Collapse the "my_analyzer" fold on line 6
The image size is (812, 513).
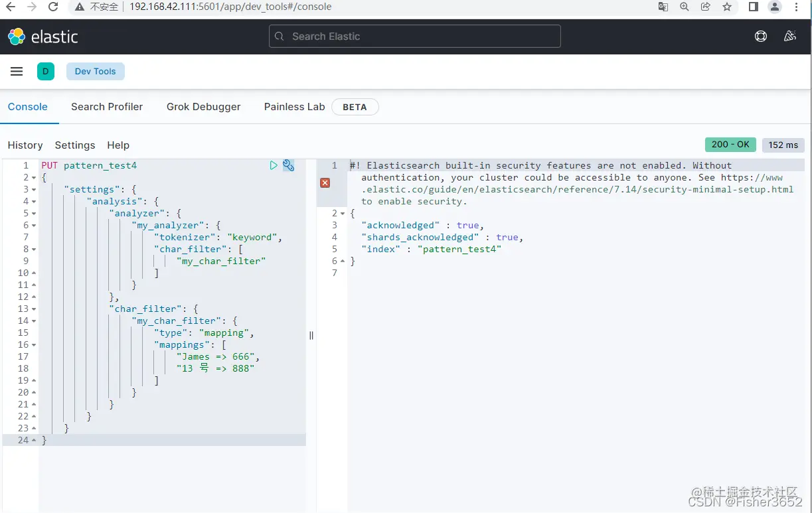click(x=34, y=226)
